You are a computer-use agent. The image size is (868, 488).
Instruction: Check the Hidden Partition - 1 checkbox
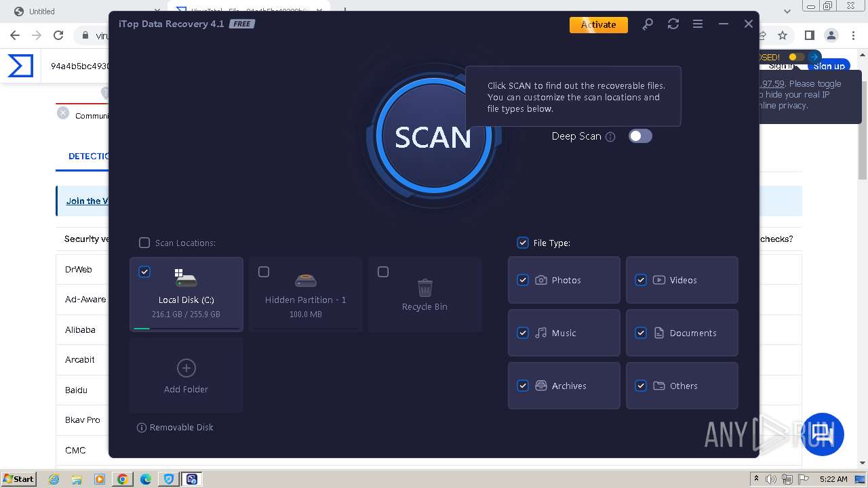[x=264, y=272]
